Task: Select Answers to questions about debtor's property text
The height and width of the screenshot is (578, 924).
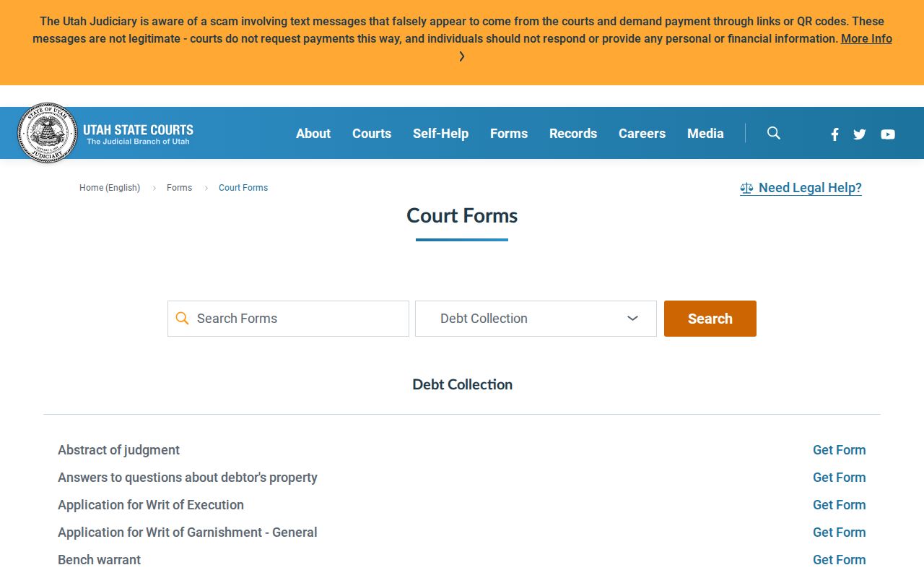Action: (x=188, y=478)
